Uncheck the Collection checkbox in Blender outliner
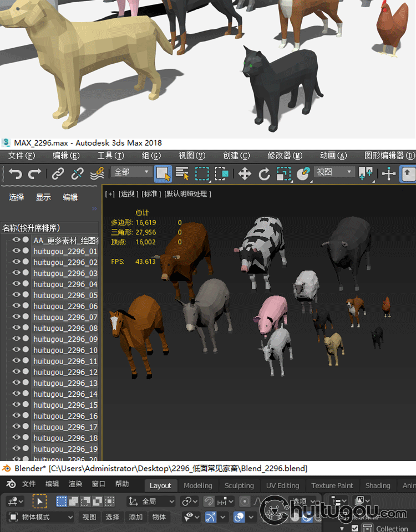Image resolution: width=416 pixels, height=532 pixels. pyautogui.click(x=355, y=529)
